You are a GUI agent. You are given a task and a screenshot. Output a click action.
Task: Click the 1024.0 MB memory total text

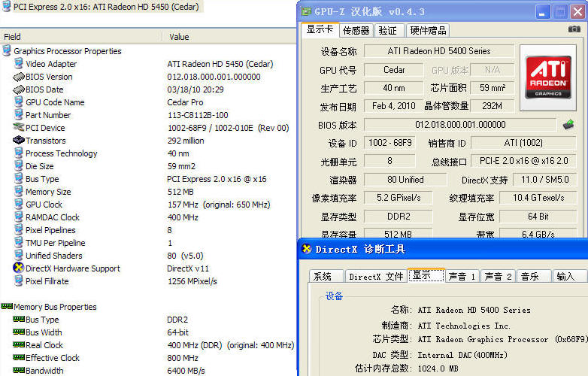pos(438,368)
